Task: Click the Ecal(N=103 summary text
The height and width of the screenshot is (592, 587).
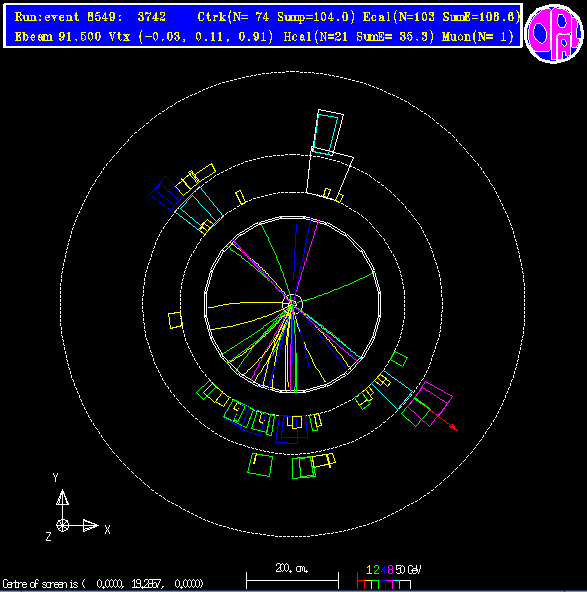Action: point(399,17)
